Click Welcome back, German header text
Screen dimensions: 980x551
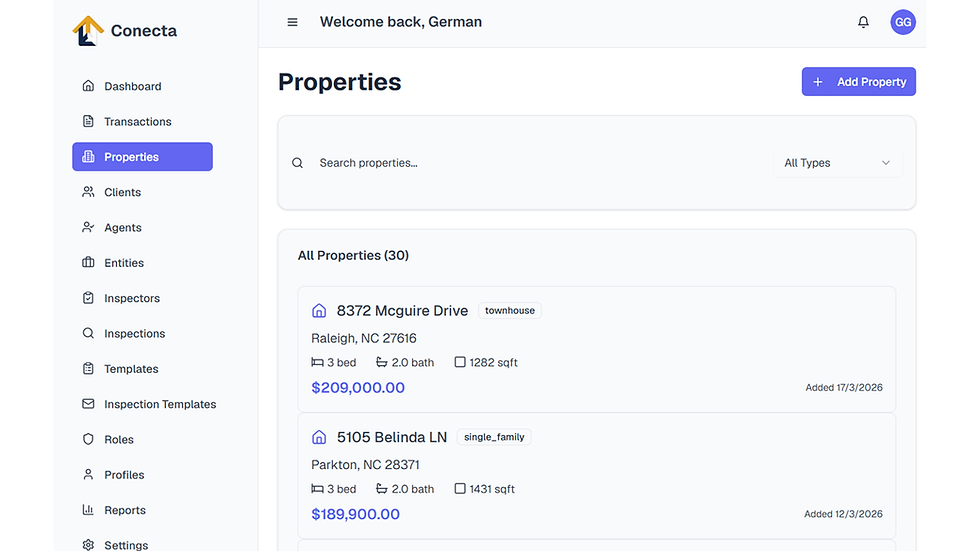click(x=401, y=22)
